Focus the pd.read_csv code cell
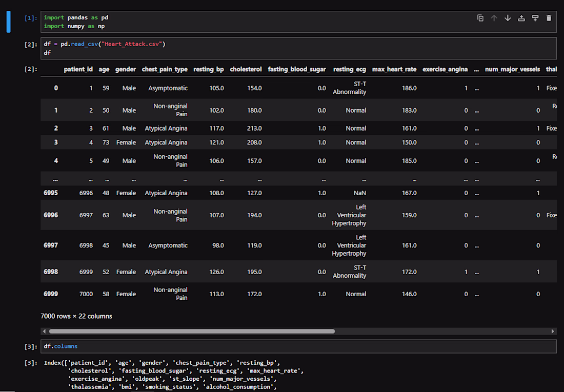Screen dimensions: 564x392 [x=298, y=48]
